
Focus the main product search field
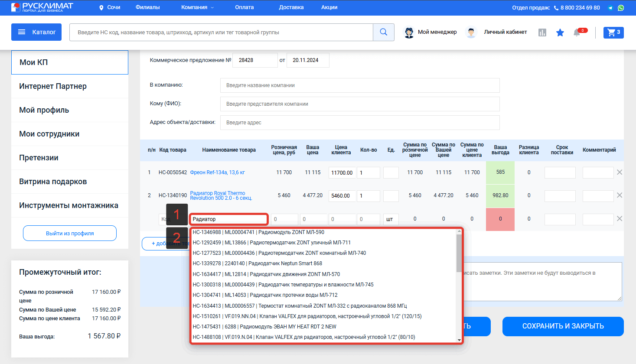point(221,32)
